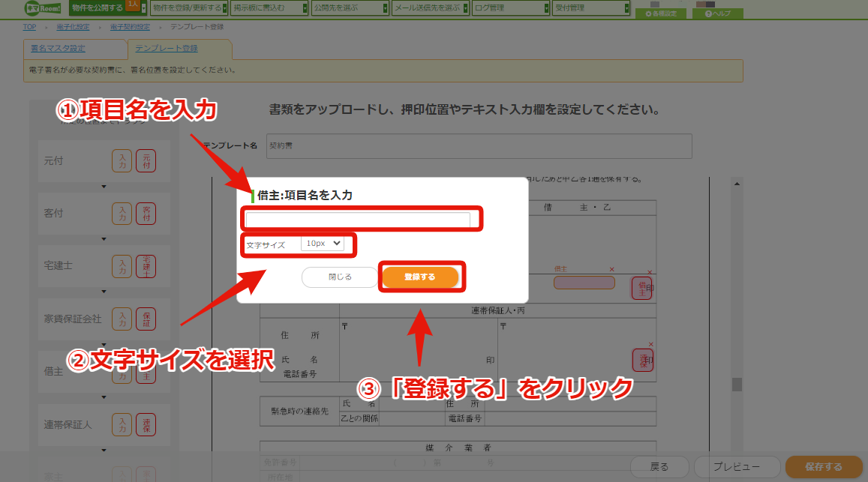Image resolution: width=868 pixels, height=482 pixels.
Task: Go to the TOP breadcrumb link
Action: (x=29, y=26)
